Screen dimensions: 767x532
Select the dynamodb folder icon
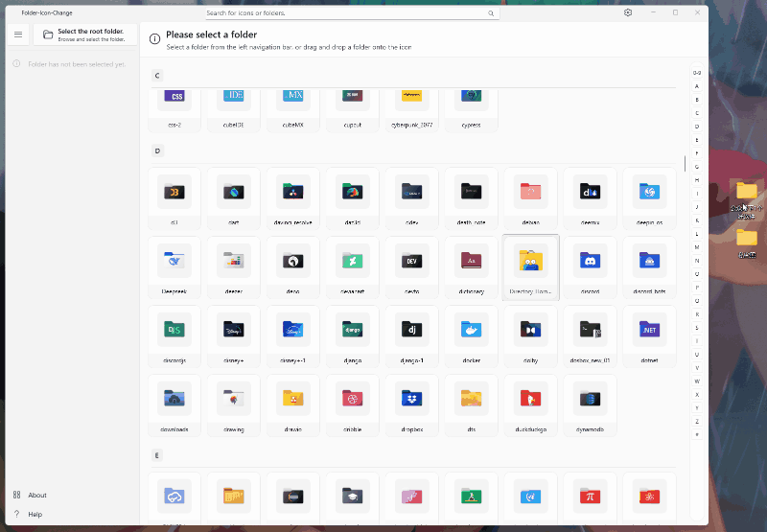[590, 405]
